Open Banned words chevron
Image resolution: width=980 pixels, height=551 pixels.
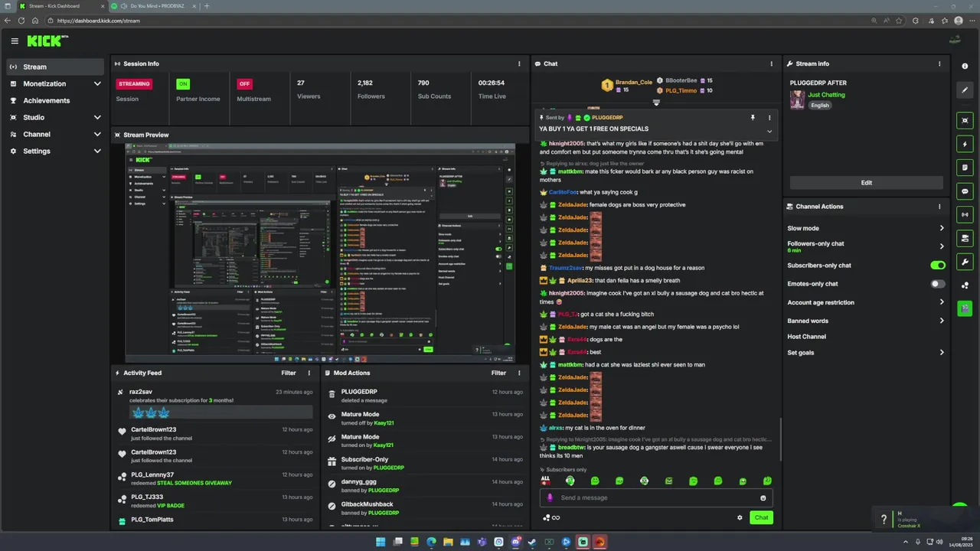(942, 321)
